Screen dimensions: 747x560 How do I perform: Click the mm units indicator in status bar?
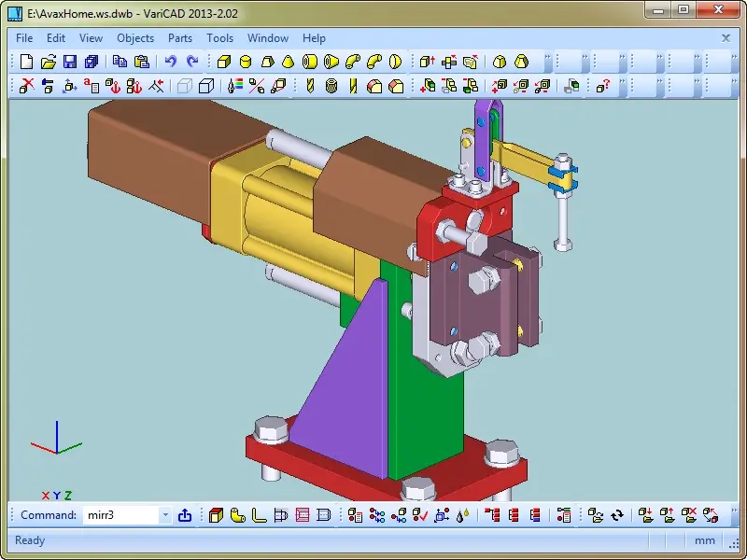click(x=704, y=540)
